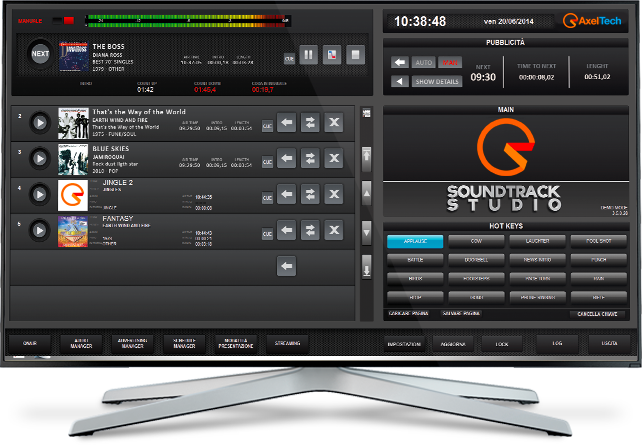Screen dimensions: 642x445
Task: Click left arrow on Fantasy row
Action: coord(287,230)
